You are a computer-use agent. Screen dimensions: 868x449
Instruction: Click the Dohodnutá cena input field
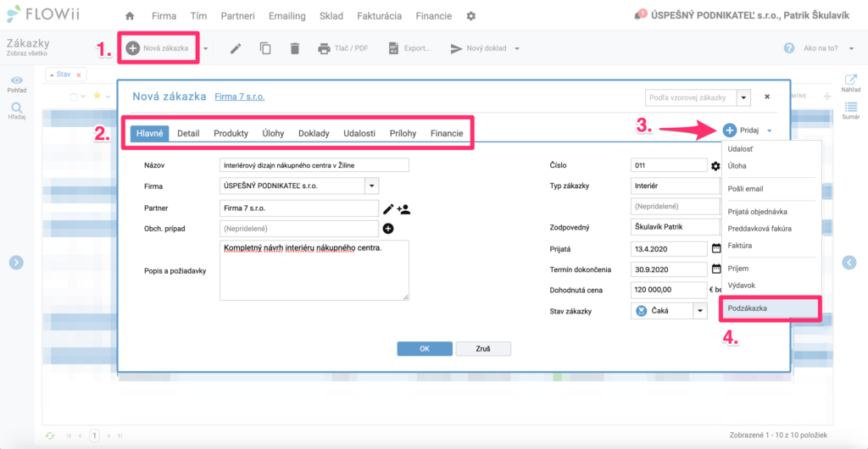(x=669, y=289)
